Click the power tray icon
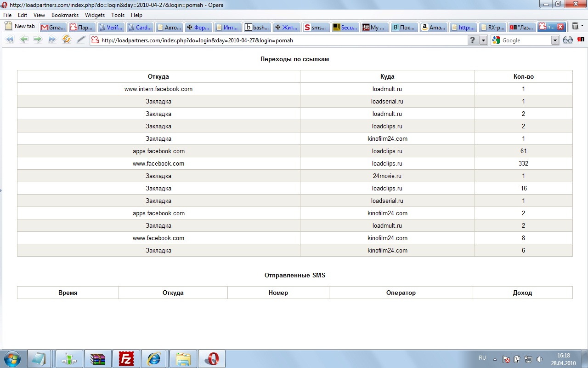The width and height of the screenshot is (588, 368). click(x=517, y=359)
